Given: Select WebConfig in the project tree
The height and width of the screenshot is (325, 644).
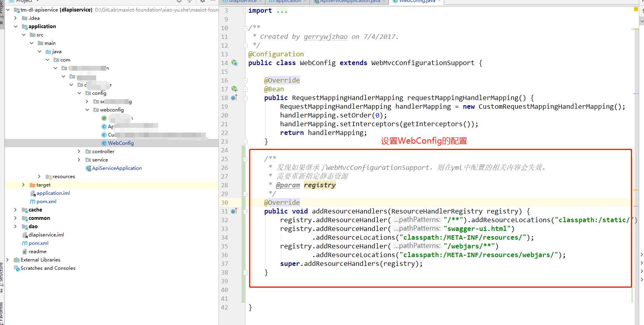Looking at the screenshot, I should point(121,143).
